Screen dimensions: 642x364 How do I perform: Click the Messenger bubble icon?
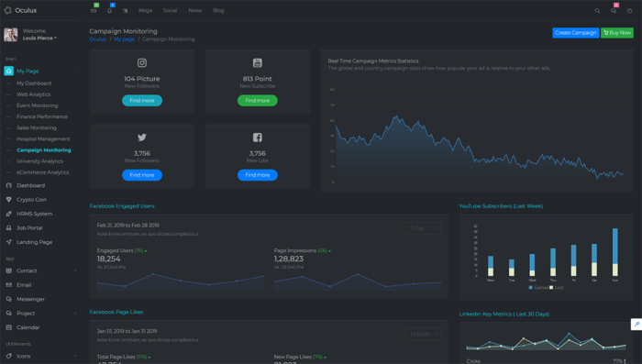click(8, 299)
